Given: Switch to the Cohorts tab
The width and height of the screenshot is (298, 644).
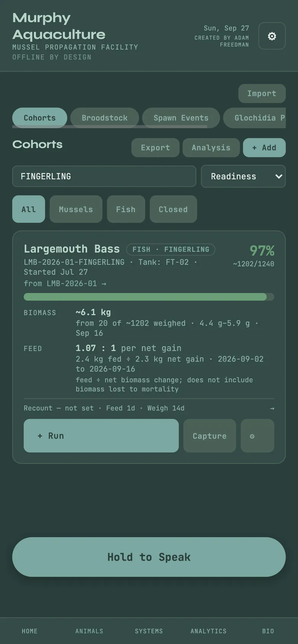Looking at the screenshot, I should tap(40, 118).
